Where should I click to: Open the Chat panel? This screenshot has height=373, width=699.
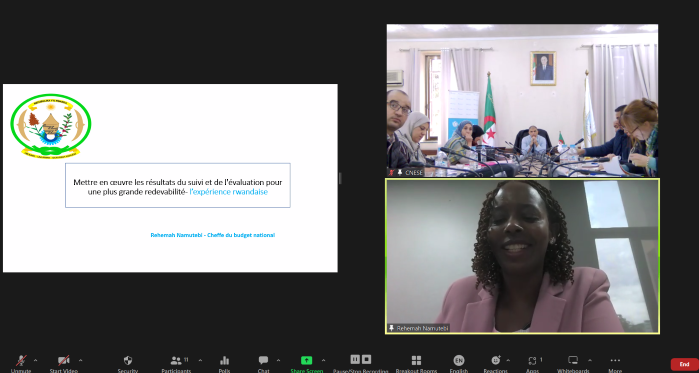[263, 363]
